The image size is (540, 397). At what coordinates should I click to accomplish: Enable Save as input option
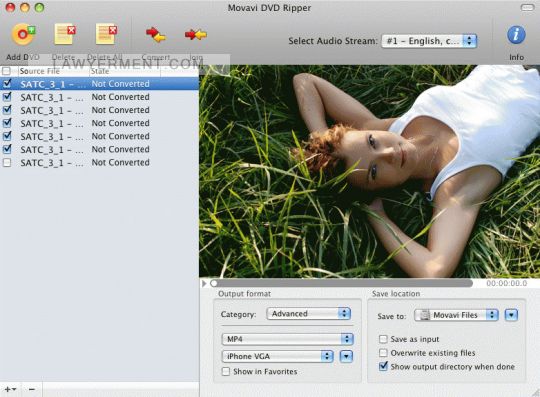[x=383, y=339]
